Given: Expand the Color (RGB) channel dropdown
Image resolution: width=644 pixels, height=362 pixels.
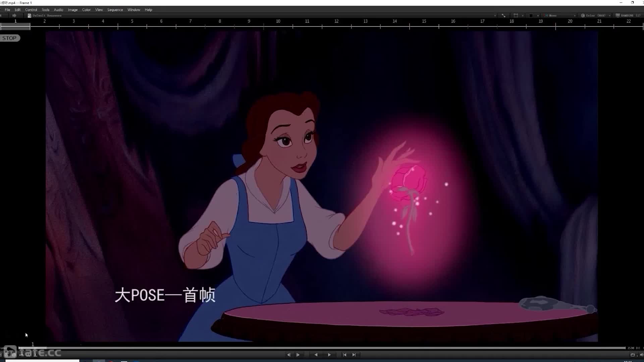Looking at the screenshot, I should (609, 15).
